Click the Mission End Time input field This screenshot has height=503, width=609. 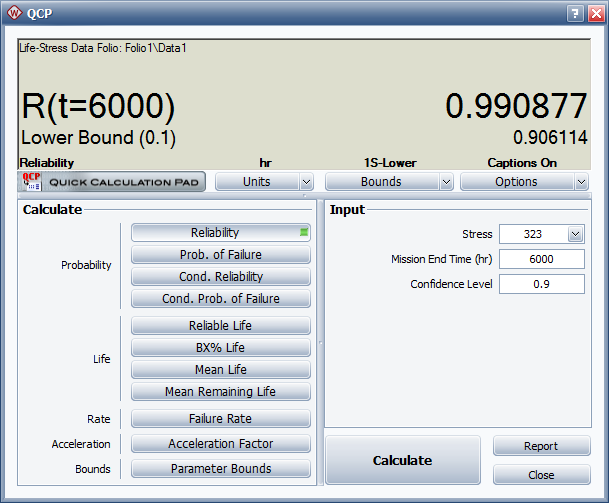click(x=541, y=259)
